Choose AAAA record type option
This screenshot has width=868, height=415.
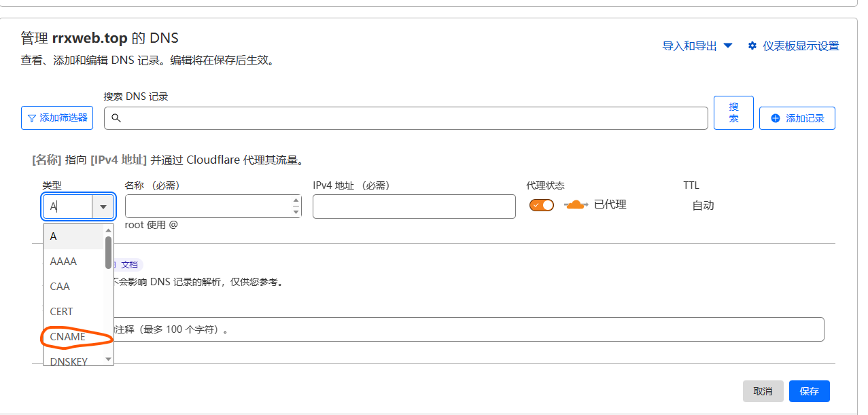tap(63, 261)
